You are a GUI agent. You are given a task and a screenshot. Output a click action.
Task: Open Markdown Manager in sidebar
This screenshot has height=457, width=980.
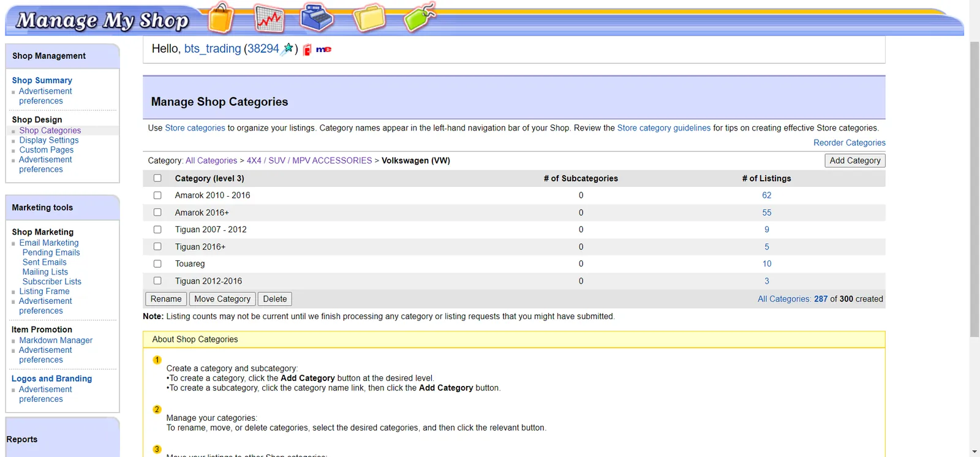(56, 341)
